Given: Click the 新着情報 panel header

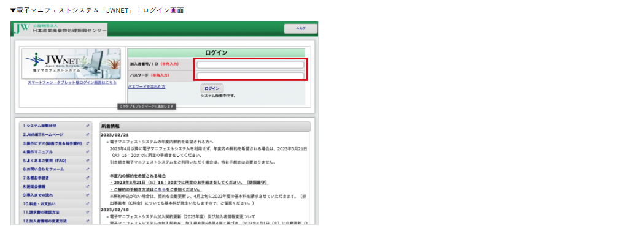Looking at the screenshot, I should 205,126.
